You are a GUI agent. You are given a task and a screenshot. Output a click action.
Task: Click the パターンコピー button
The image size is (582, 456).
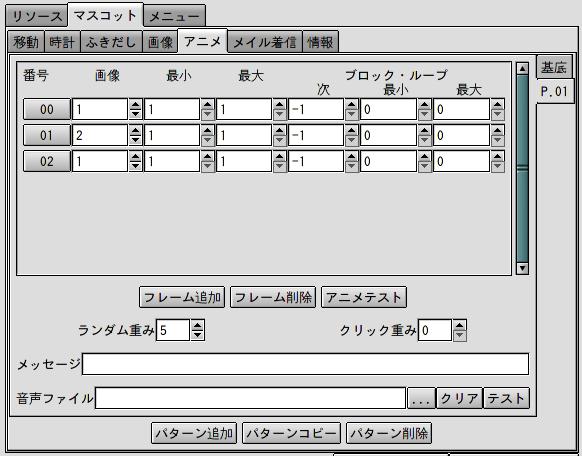click(x=291, y=433)
